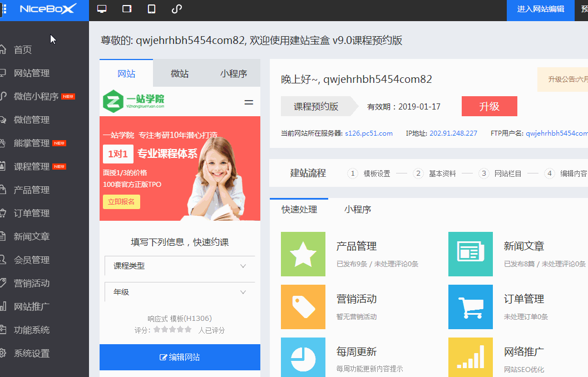Select the 小程序 tab beside 快速处理
This screenshot has height=377, width=588.
click(x=357, y=210)
